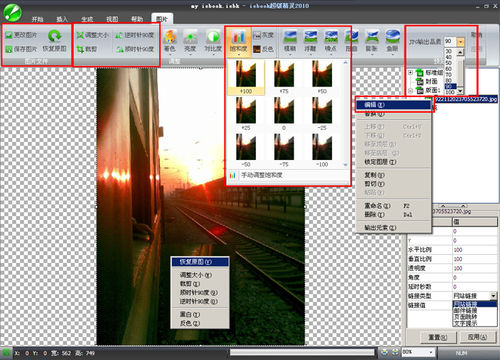Open the 链接类型 link type dropdown
Viewport: 500px width, 360px height.
click(493, 296)
